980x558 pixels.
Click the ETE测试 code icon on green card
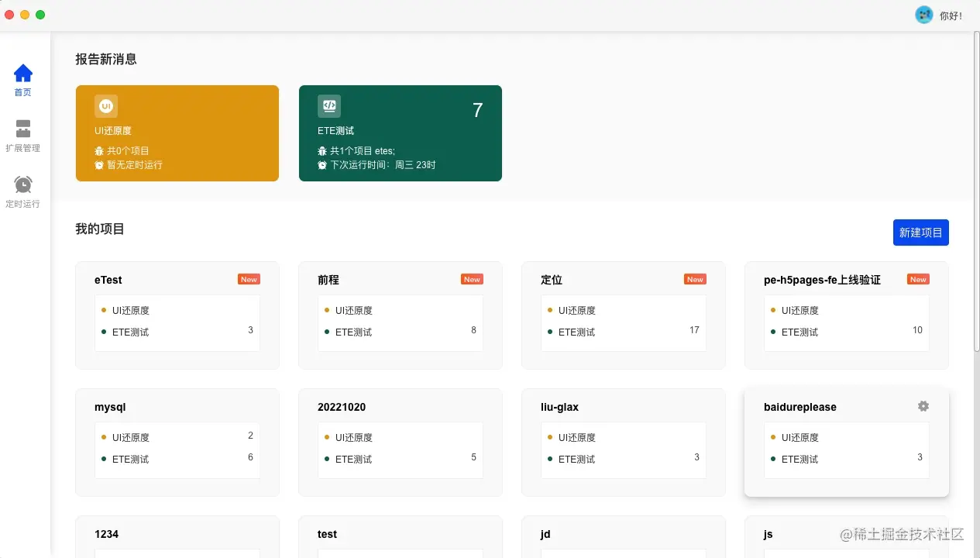point(328,106)
